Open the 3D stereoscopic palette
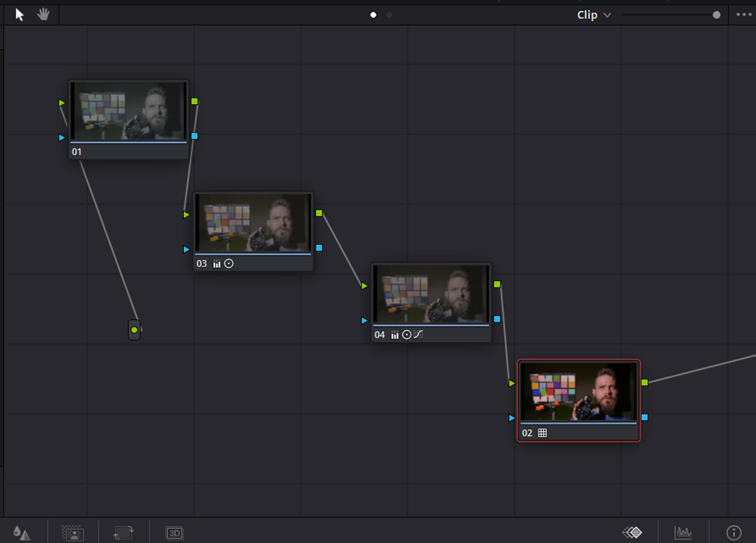This screenshot has height=543, width=756. click(175, 533)
